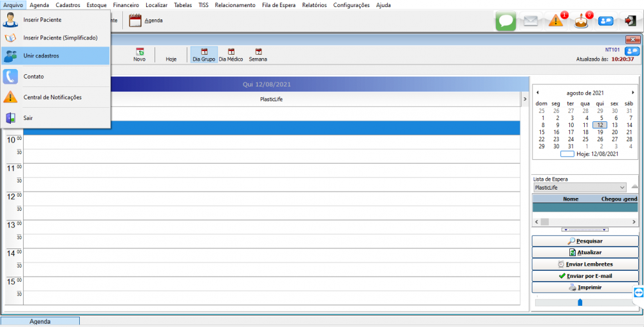Click the Agenda calendar icon in toolbar
The width and height of the screenshot is (644, 327).
(x=135, y=21)
